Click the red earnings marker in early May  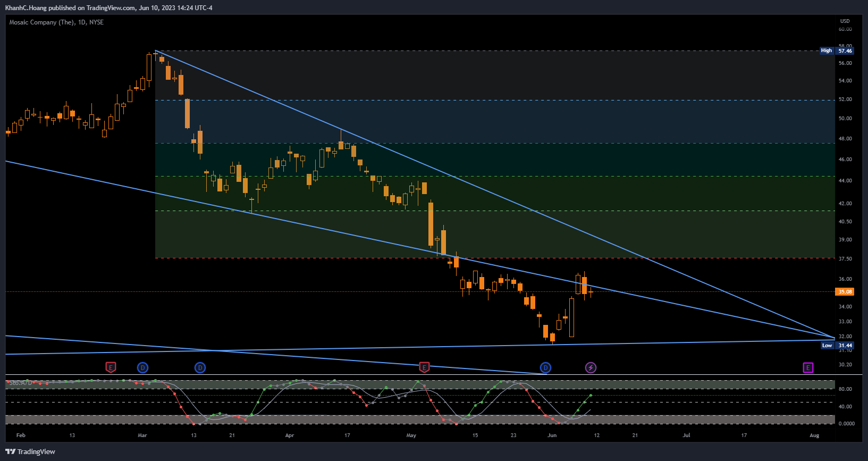424,367
